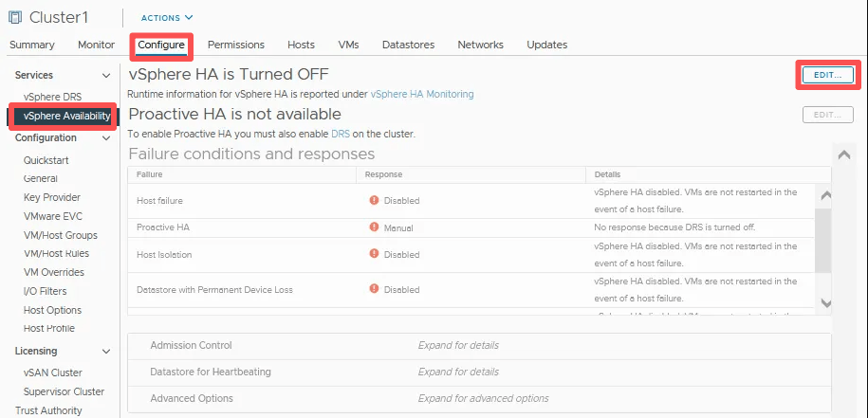868x418 pixels.
Task: Click the Host failure row label
Action: click(x=159, y=201)
